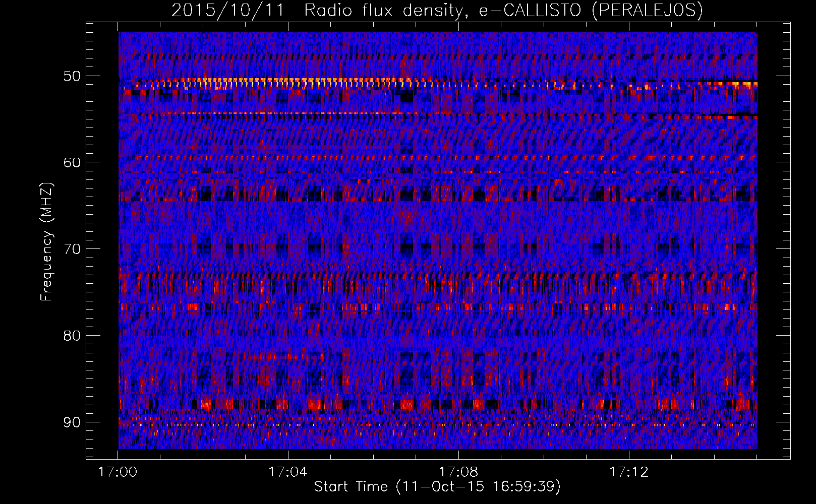
Task: Click the 'Start Time (11-Oct-15 16:59:39)' label
Action: [437, 487]
